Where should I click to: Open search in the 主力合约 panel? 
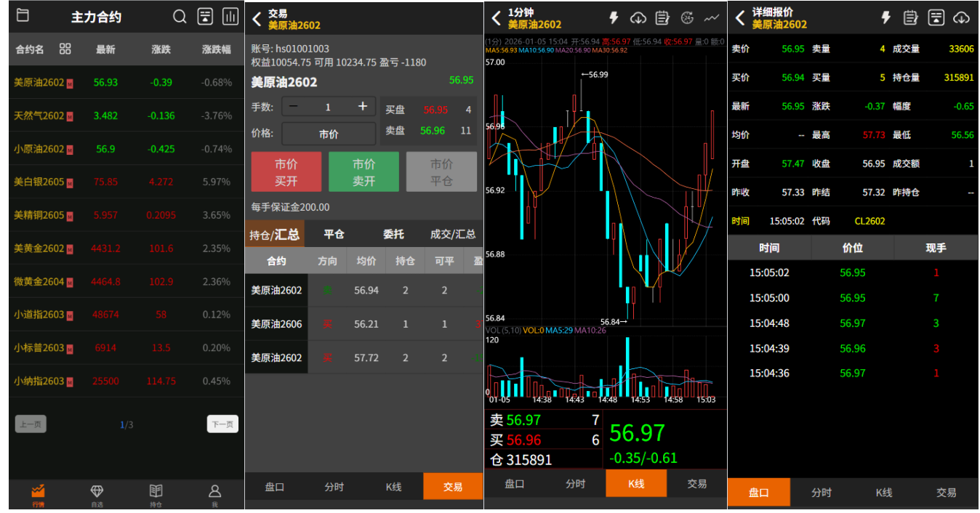pyautogui.click(x=179, y=16)
